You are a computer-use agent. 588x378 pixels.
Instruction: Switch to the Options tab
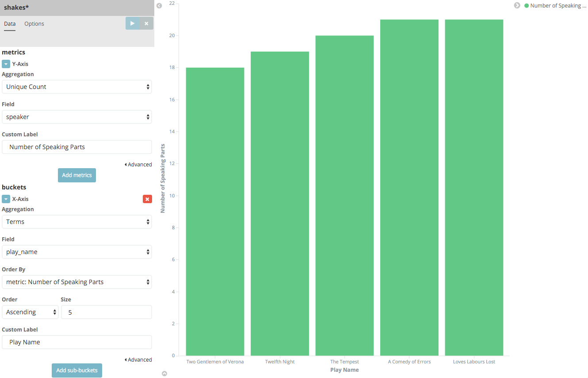click(x=34, y=24)
